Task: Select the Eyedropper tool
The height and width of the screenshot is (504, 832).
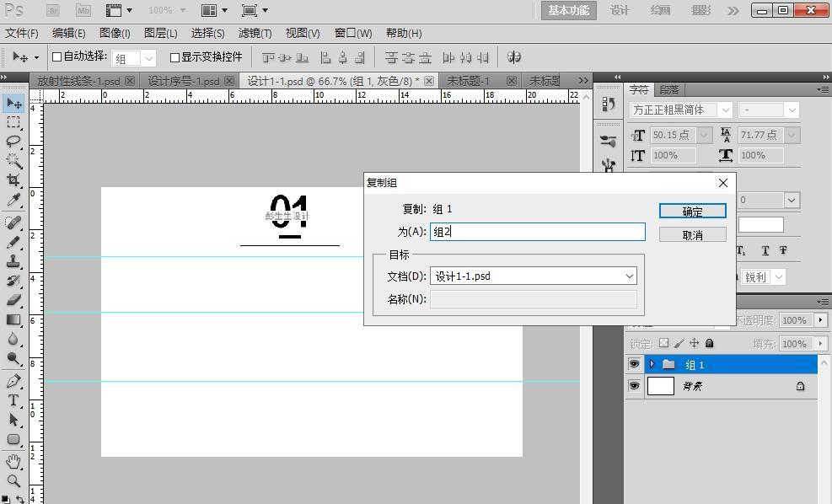Action: tap(13, 201)
